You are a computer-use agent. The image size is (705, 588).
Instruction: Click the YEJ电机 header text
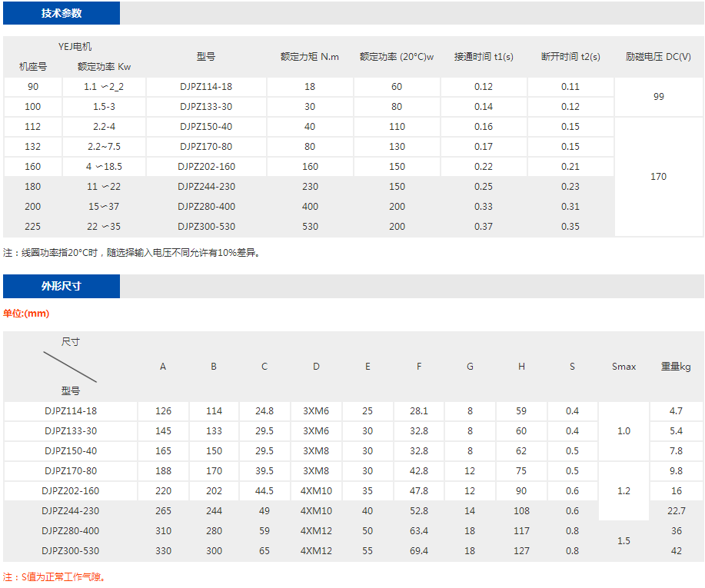(x=75, y=47)
